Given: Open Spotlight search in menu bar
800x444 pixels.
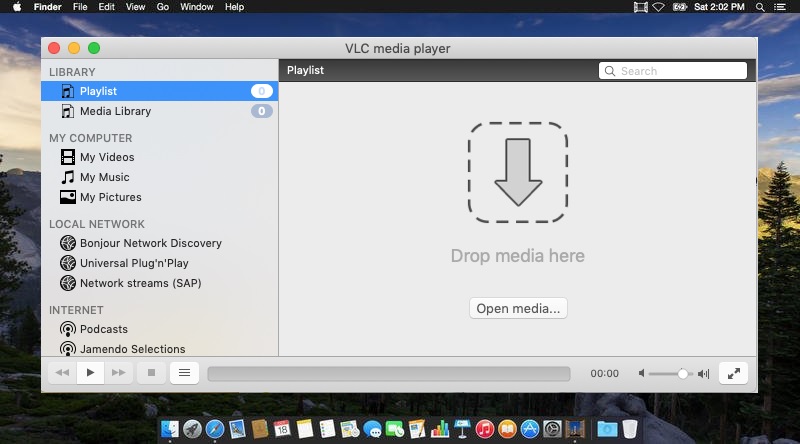Looking at the screenshot, I should pos(760,7).
